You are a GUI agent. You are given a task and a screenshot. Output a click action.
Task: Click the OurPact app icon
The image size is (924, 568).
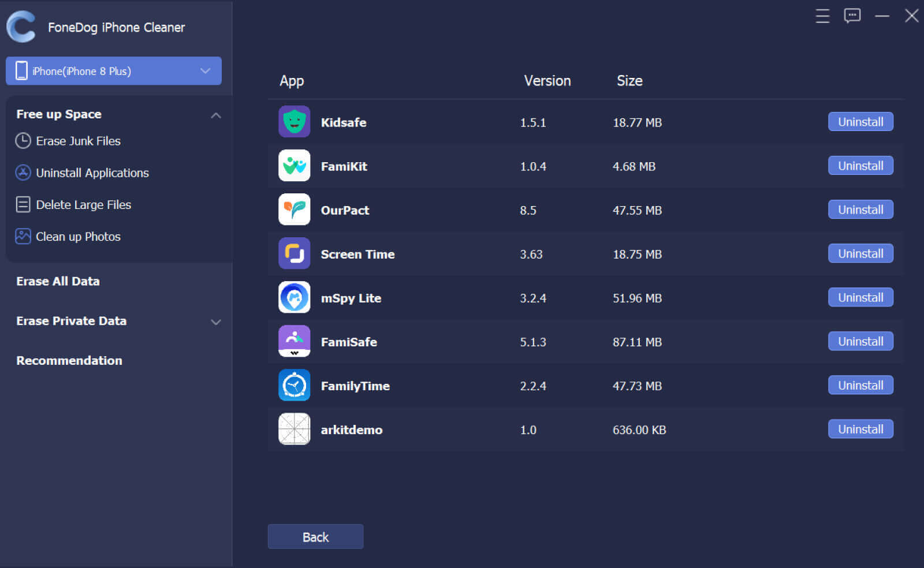pyautogui.click(x=295, y=209)
